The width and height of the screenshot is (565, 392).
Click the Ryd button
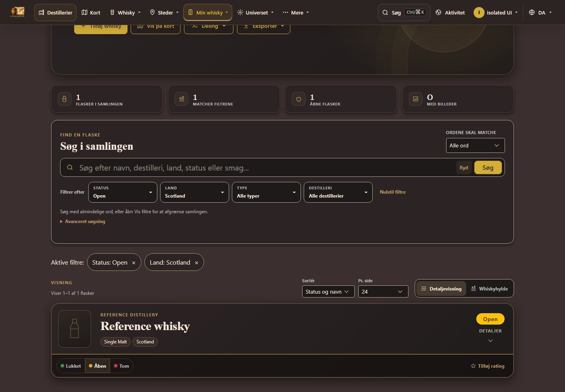pos(464,168)
